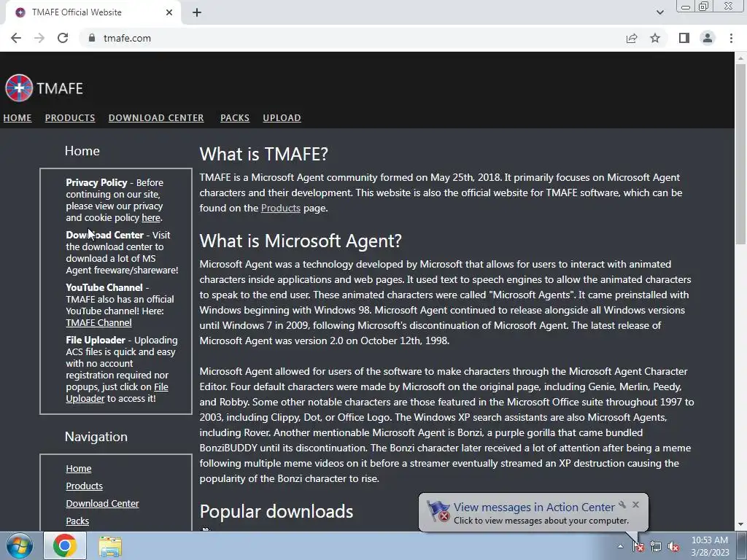Screen dimensions: 747x560
Task: Select HOME in top navigation
Action: [x=18, y=117]
